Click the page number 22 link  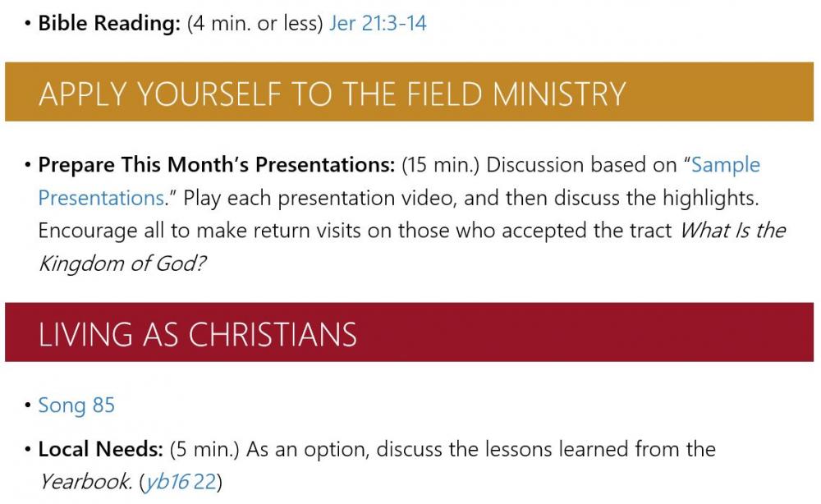coord(204,482)
